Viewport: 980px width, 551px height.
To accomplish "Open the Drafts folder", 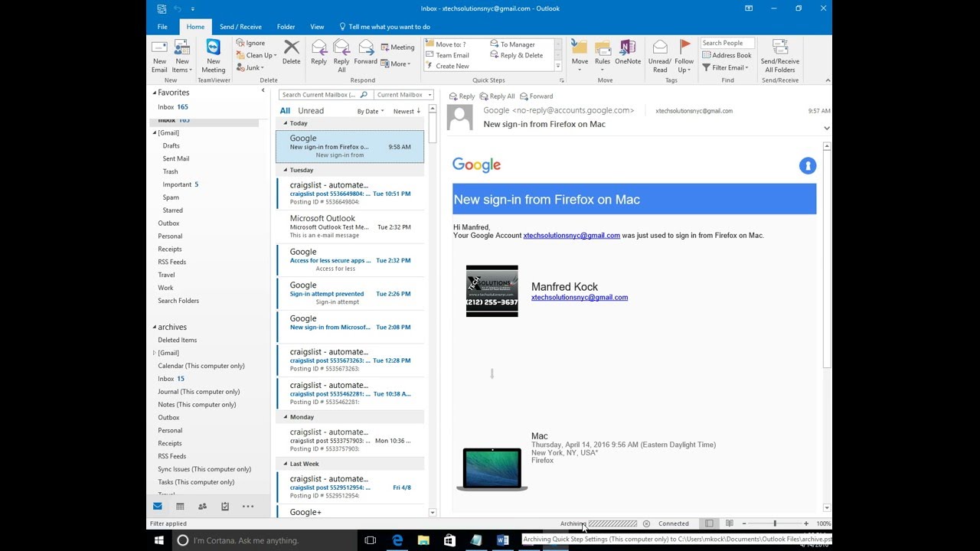I will (171, 145).
